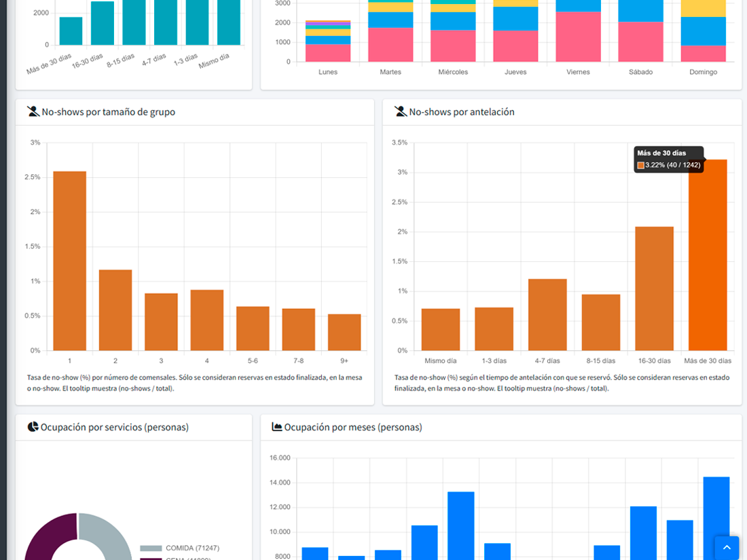Click the '3.22% (40 / 1242)' tooltip value
Viewport: 747px width, 560px height.
point(673,165)
